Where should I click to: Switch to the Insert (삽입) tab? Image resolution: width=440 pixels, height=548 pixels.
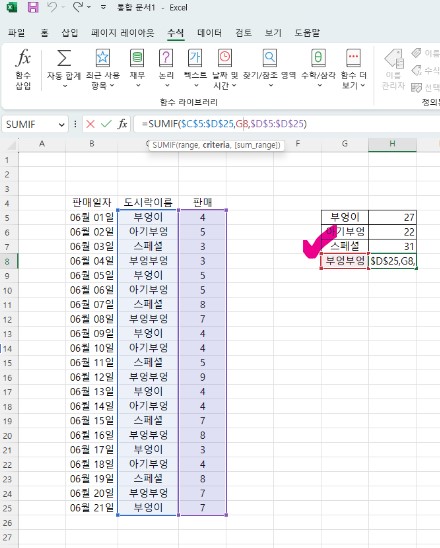pos(70,33)
